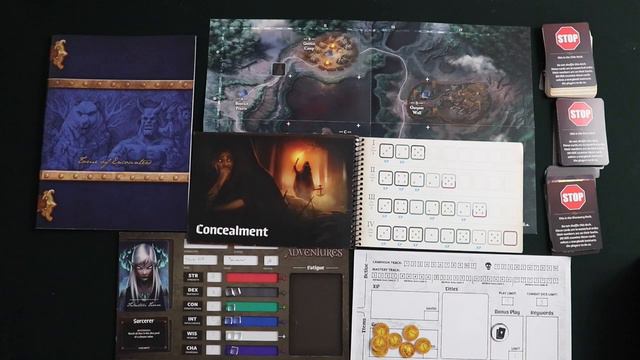The height and width of the screenshot is (360, 640).
Task: Click the STOP sign on the top card deck
Action: (x=567, y=39)
